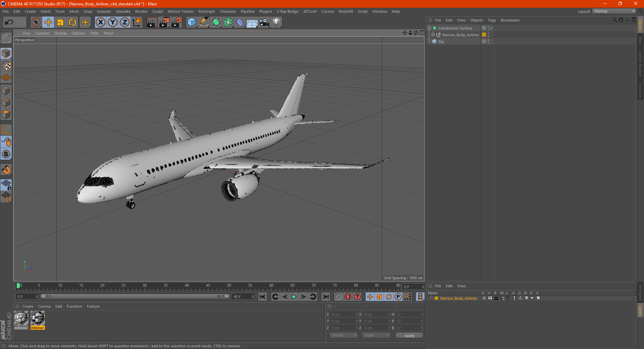
Task: Open the array modeling objects icon
Action: coord(228,22)
